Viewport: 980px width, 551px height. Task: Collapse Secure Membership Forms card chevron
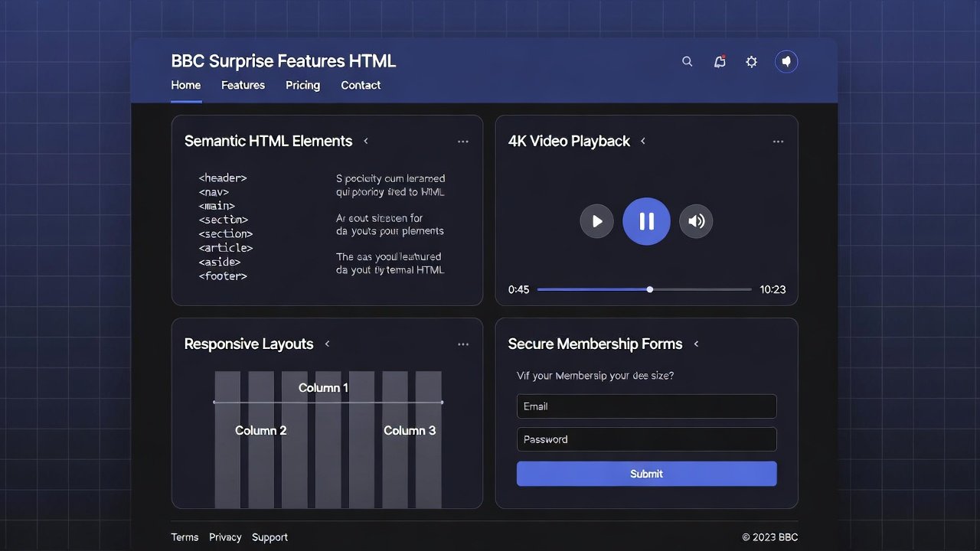(x=696, y=344)
